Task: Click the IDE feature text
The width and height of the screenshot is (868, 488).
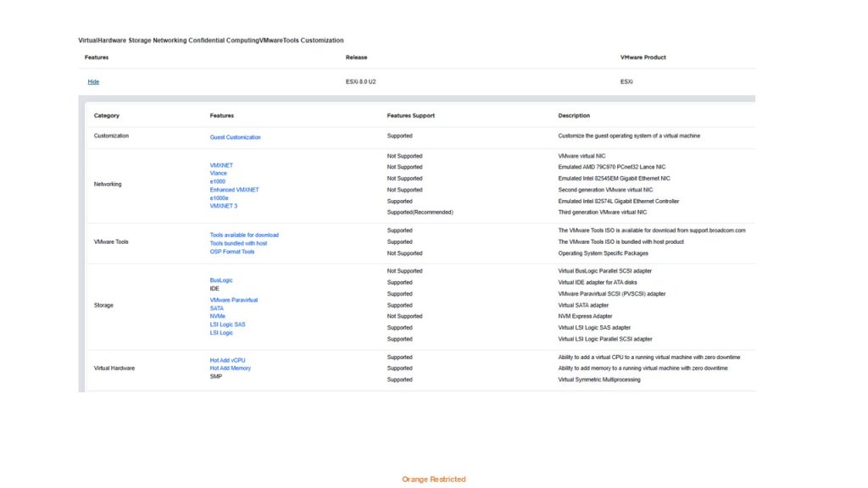Action: coord(214,289)
